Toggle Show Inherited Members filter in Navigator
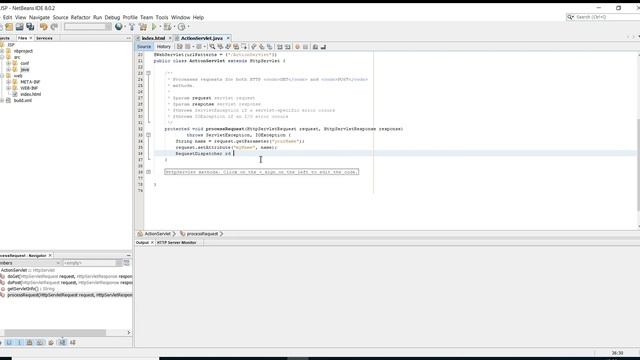The image size is (640, 360). click(x=1, y=342)
